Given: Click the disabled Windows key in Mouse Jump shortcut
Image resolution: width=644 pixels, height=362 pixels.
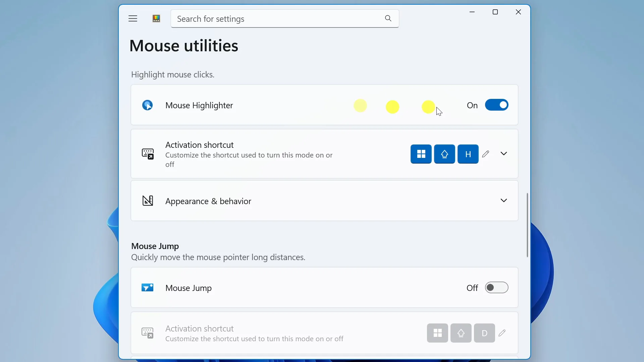Looking at the screenshot, I should pos(437,333).
